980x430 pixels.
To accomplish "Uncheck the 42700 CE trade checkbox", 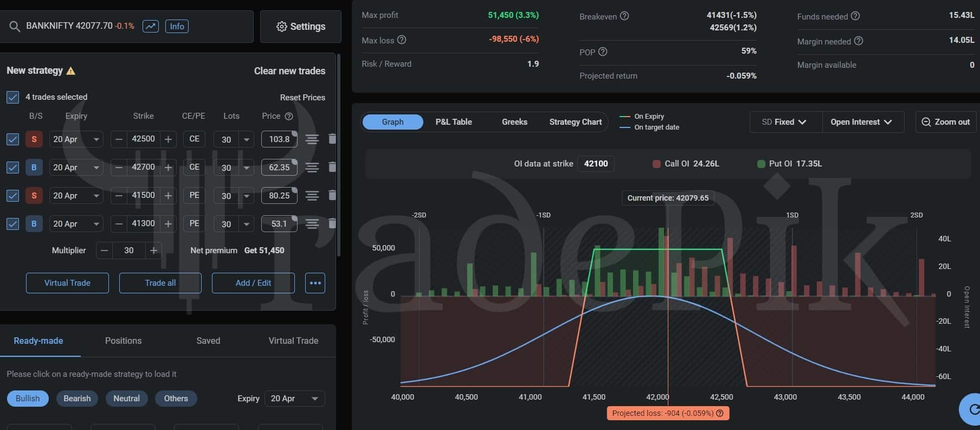I will (x=12, y=168).
